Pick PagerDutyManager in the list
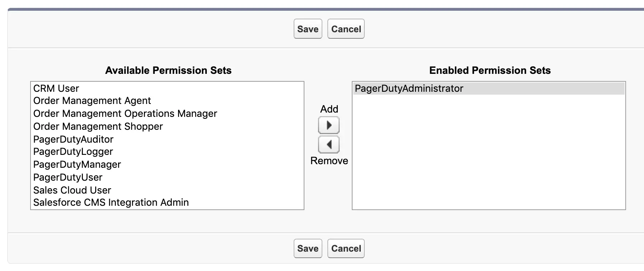644x271 pixels. (167, 165)
